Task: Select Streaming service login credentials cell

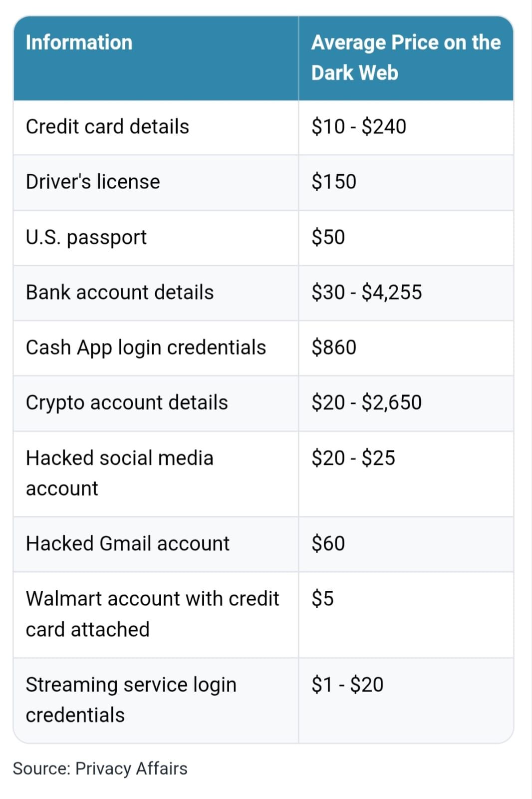Action: (131, 699)
